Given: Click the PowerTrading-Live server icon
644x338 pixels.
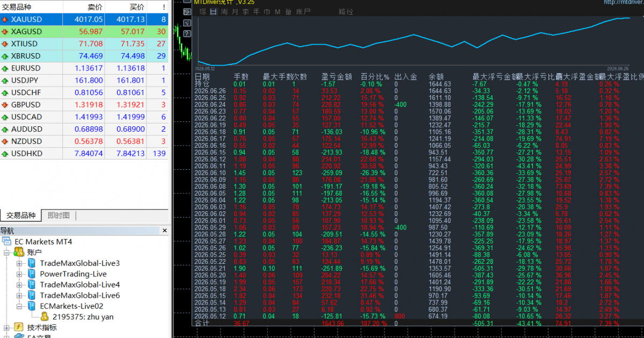Looking at the screenshot, I should point(32,274).
